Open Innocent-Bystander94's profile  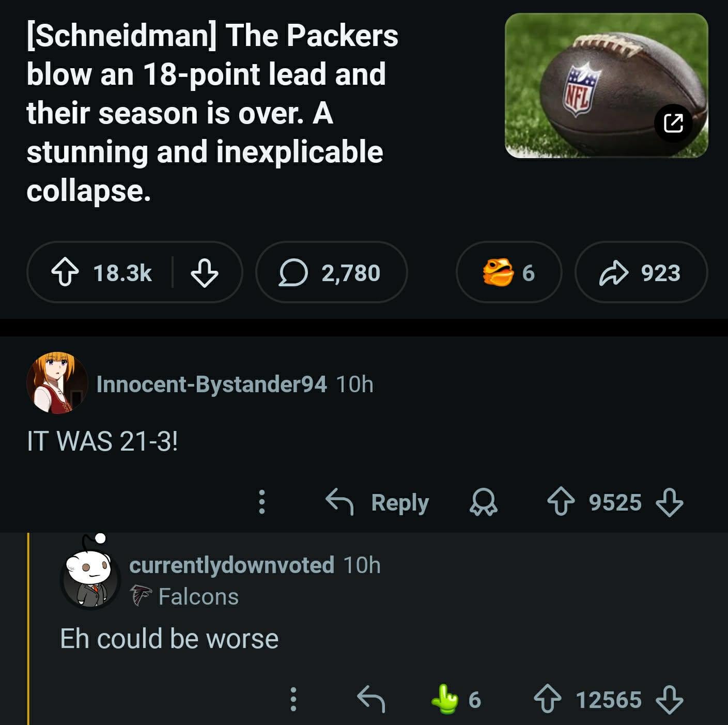click(x=211, y=384)
